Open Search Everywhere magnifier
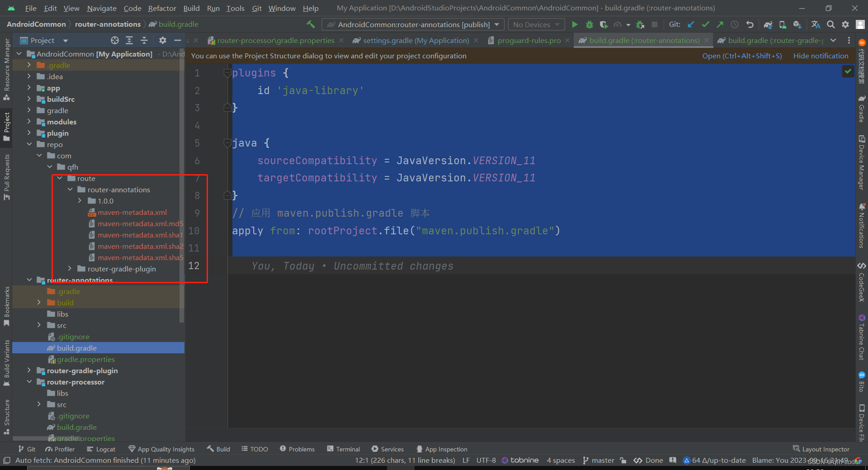 831,24
